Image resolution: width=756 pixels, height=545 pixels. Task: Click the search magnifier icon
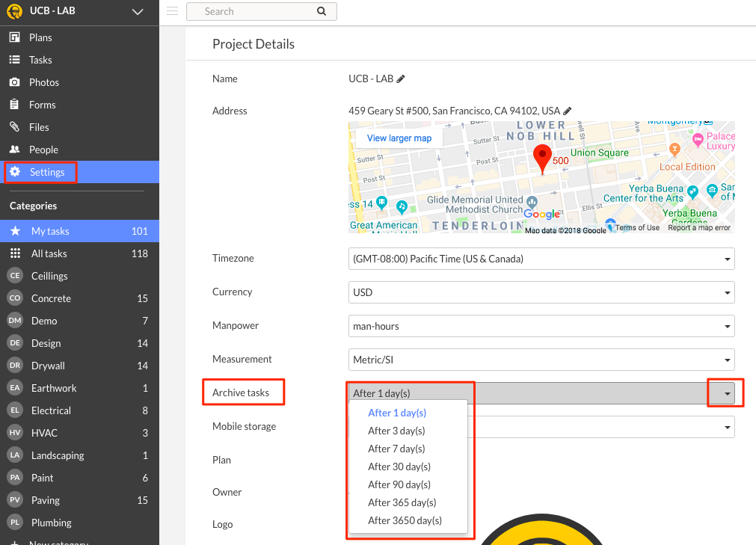[322, 11]
